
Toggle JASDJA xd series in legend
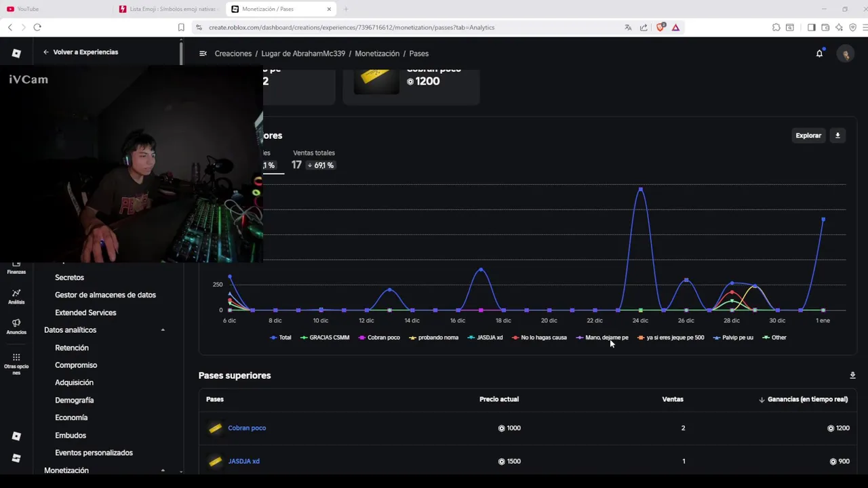click(x=485, y=338)
